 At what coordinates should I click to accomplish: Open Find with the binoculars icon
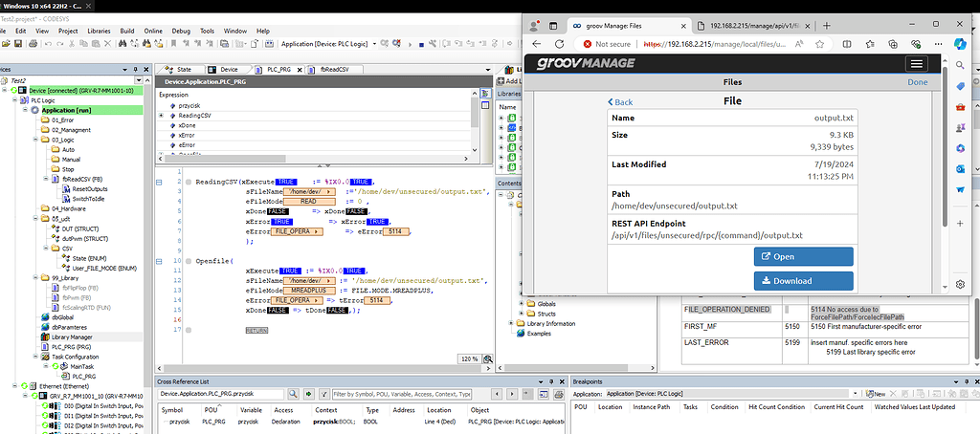tap(122, 44)
